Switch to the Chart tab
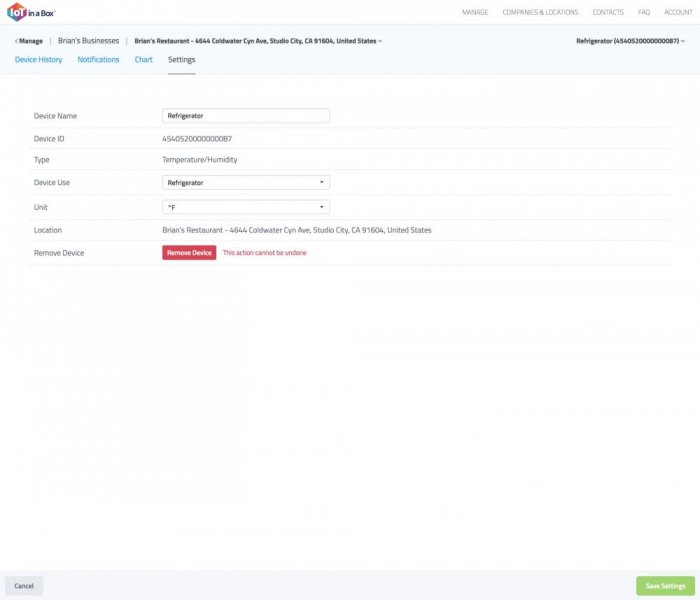This screenshot has width=700, height=600. point(143,60)
